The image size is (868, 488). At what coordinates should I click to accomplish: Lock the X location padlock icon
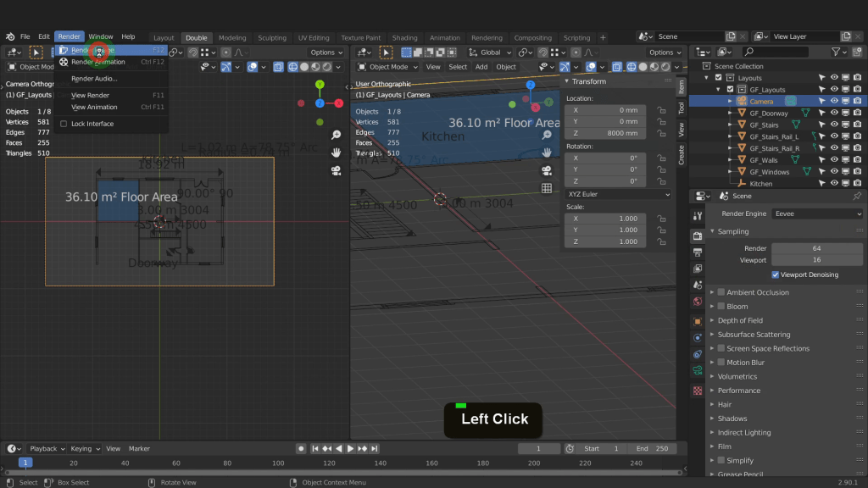[661, 110]
